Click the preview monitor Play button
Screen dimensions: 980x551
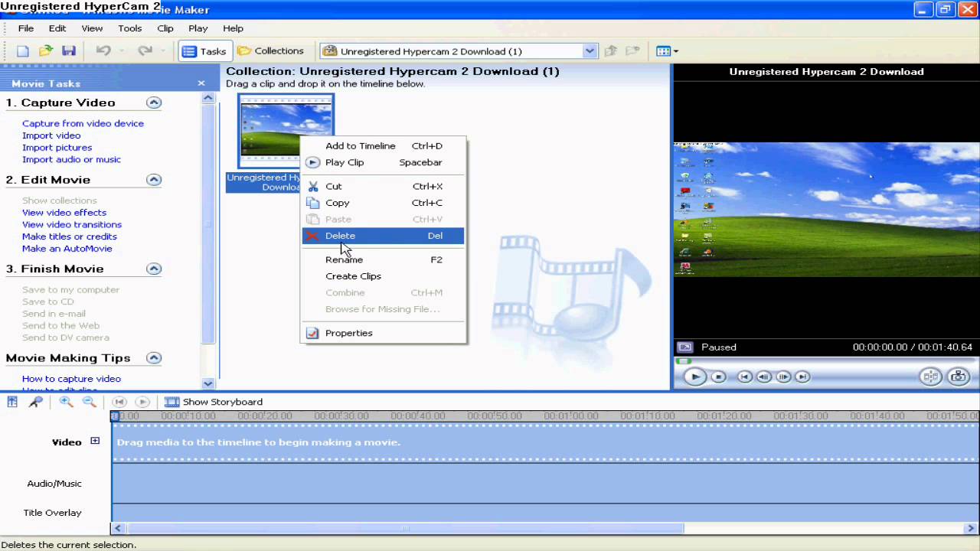click(694, 377)
